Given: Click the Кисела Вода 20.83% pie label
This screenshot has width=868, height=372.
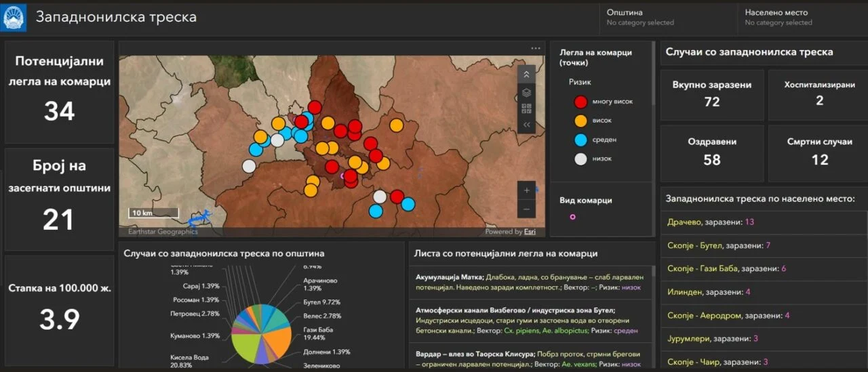Looking at the screenshot, I should click(190, 361).
